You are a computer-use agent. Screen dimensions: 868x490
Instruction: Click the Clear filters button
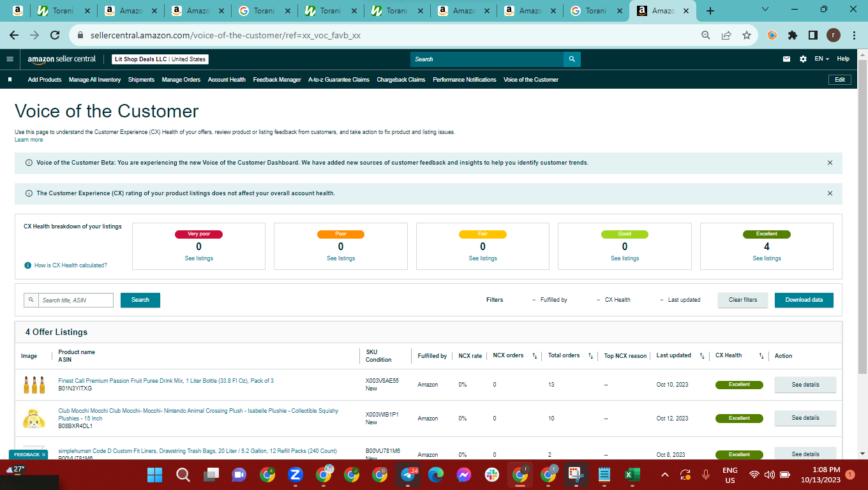(743, 300)
